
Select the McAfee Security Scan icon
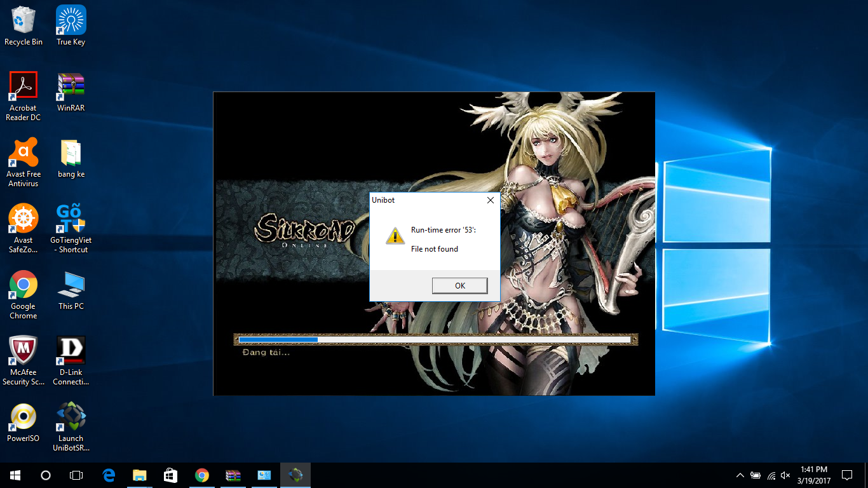tap(24, 361)
